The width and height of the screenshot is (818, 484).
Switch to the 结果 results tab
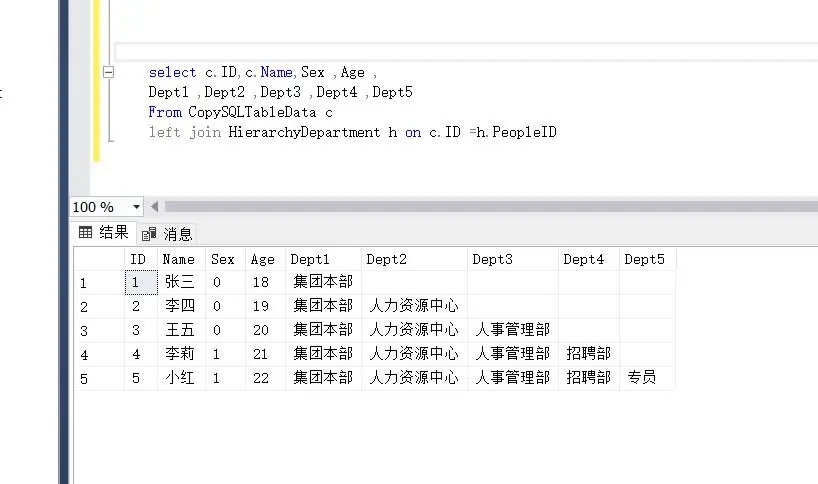click(104, 233)
